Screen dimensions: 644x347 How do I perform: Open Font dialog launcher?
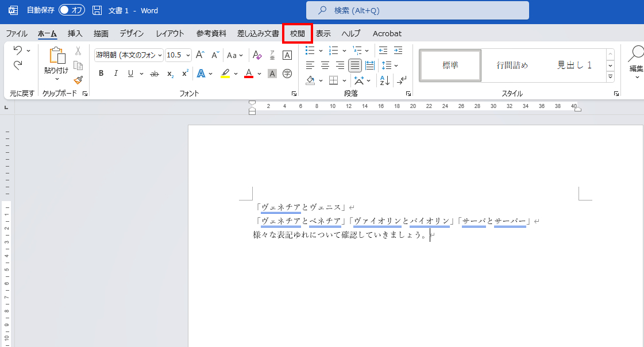click(x=294, y=94)
